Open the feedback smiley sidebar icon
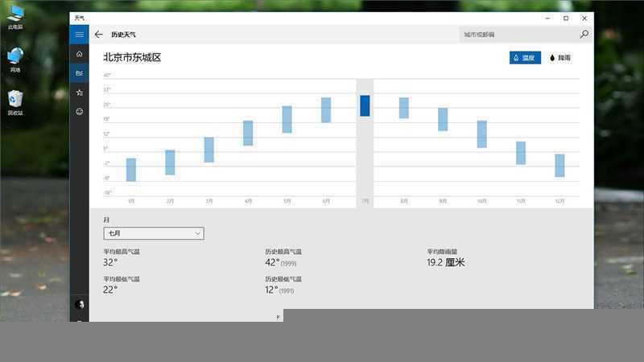Screen dimensions: 644x362 pyautogui.click(x=79, y=112)
